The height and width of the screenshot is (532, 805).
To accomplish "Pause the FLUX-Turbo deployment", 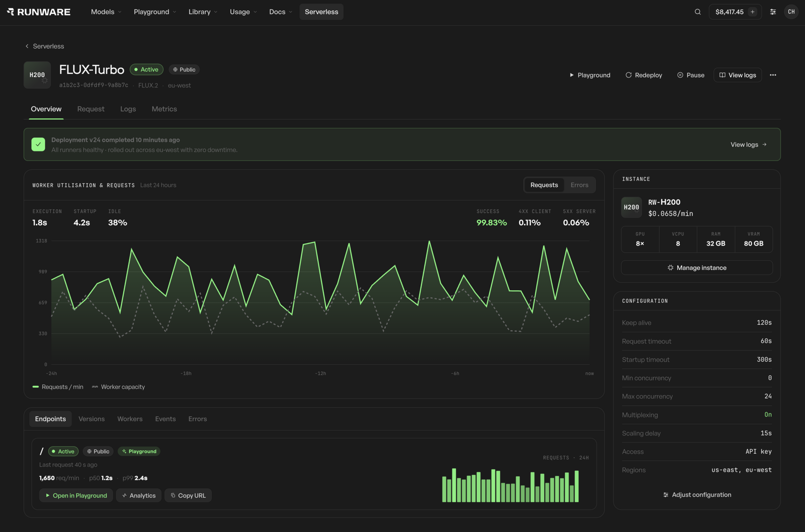I will click(x=691, y=75).
